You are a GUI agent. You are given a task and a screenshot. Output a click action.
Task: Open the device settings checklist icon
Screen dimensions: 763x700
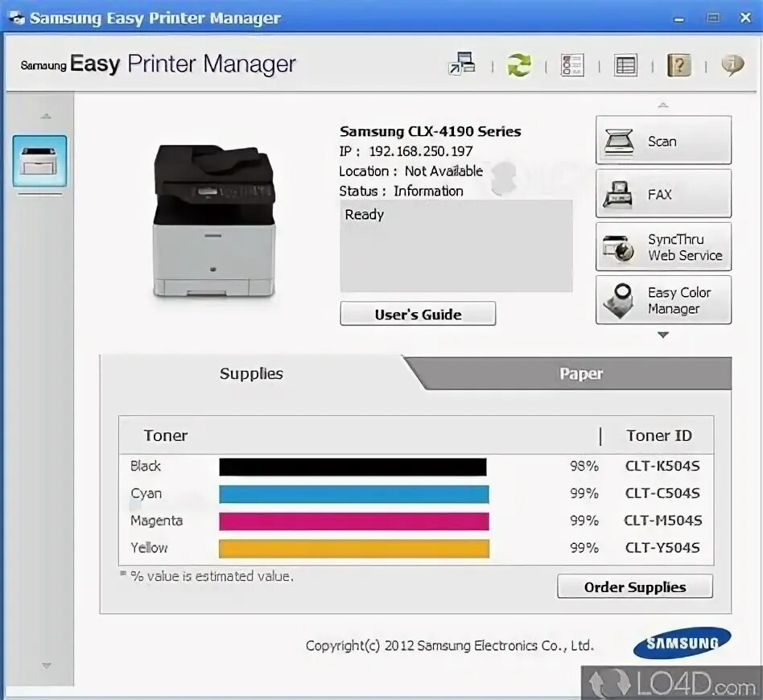[572, 64]
